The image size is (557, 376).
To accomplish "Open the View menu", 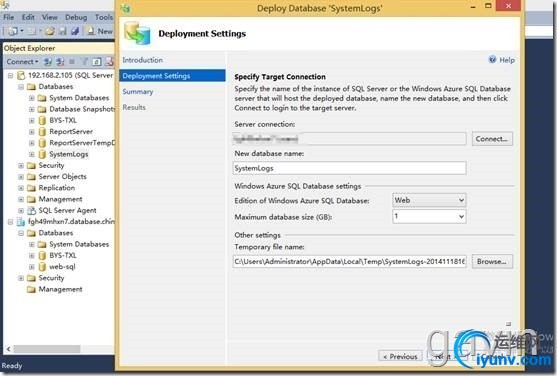I will click(x=50, y=17).
